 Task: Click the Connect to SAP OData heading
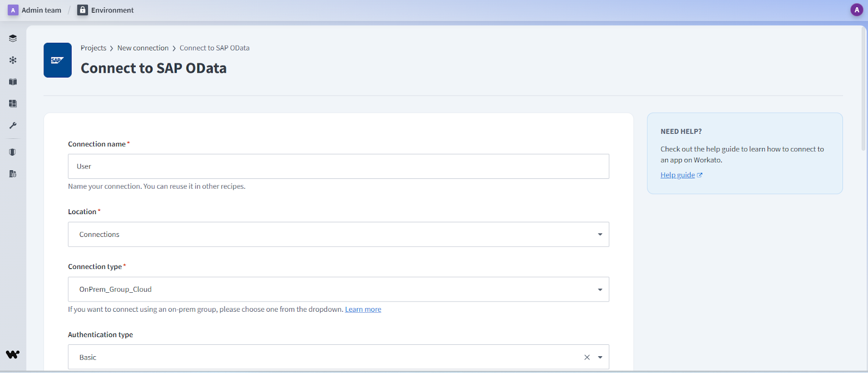tap(154, 68)
